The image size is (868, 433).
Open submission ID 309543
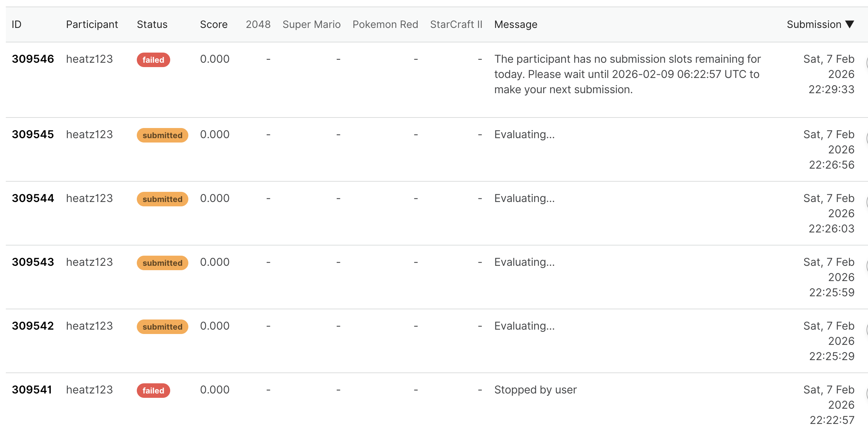33,262
